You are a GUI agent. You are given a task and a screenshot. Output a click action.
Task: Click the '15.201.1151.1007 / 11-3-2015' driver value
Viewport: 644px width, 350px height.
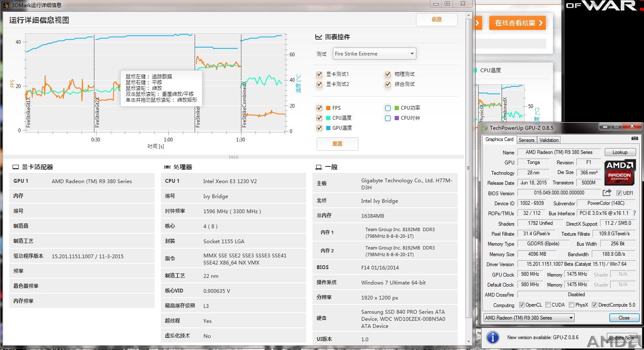tap(88, 256)
